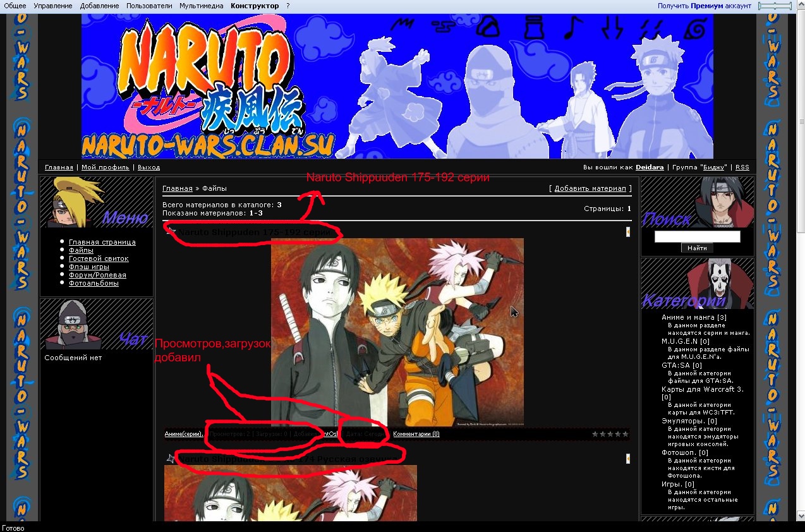The height and width of the screenshot is (532, 805).
Task: Click Готово status bar text
Action: point(13,528)
